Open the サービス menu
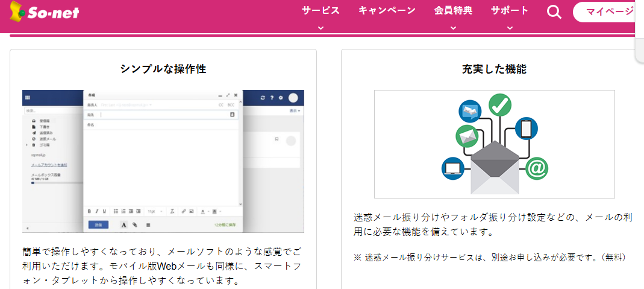Screen dimensions: 644x289 point(320,11)
